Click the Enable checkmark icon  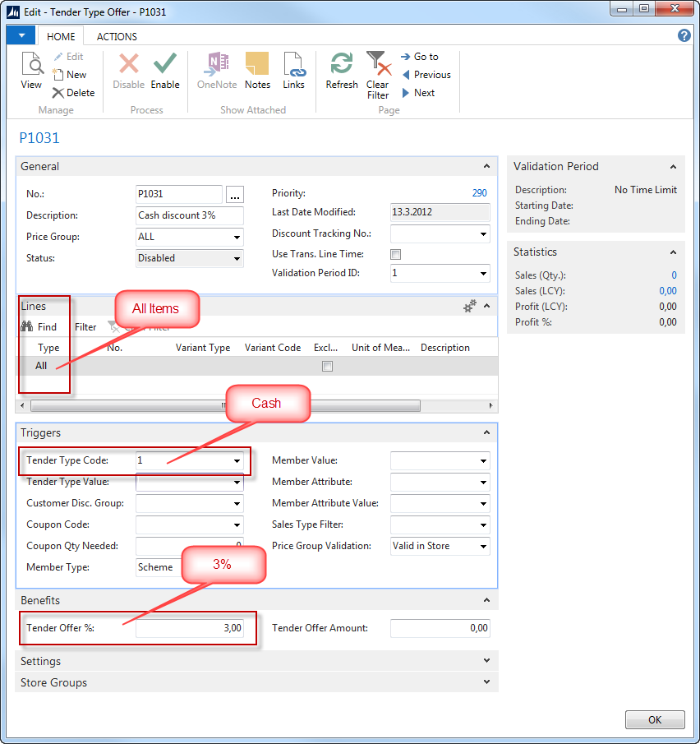(165, 64)
